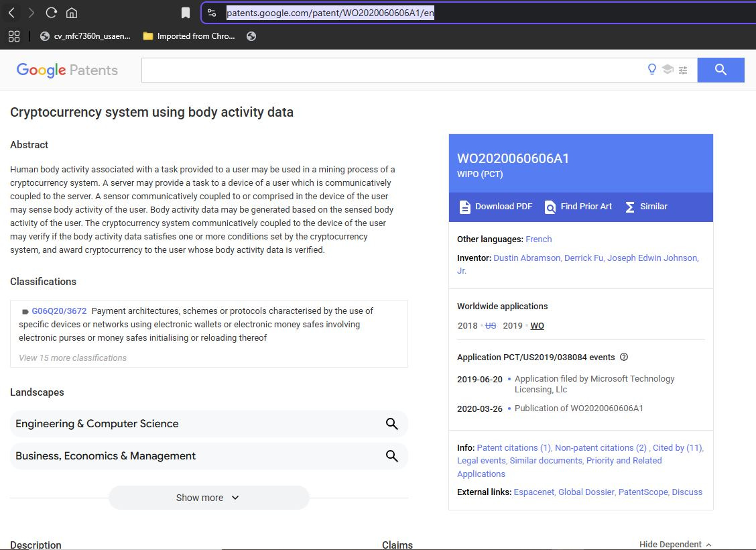Open PatentScope external link
Viewport: 756px width, 550px height.
(x=643, y=492)
